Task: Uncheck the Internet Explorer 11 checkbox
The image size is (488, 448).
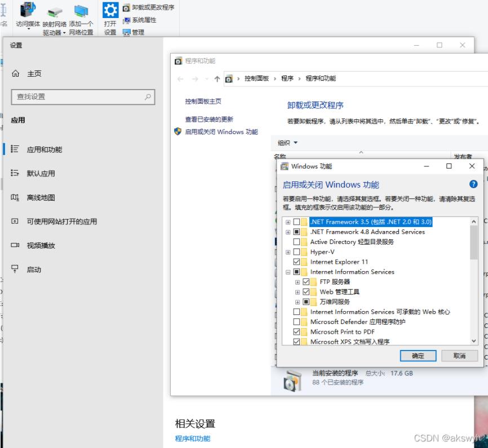Action: (x=297, y=262)
